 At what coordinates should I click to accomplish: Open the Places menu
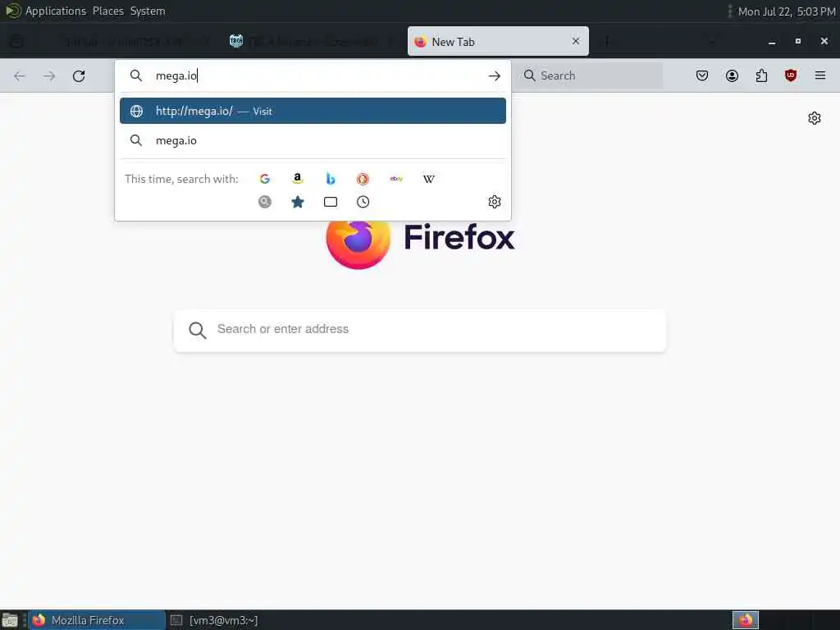[x=107, y=11]
